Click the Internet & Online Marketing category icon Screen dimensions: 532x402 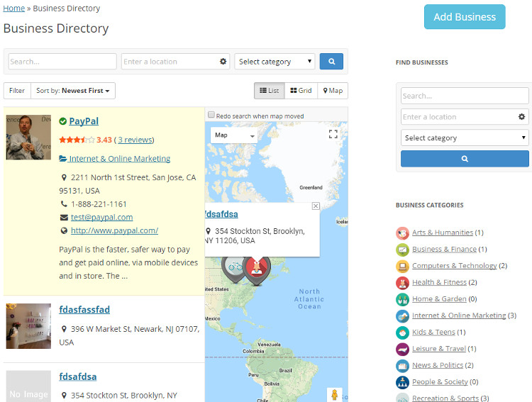pyautogui.click(x=402, y=316)
